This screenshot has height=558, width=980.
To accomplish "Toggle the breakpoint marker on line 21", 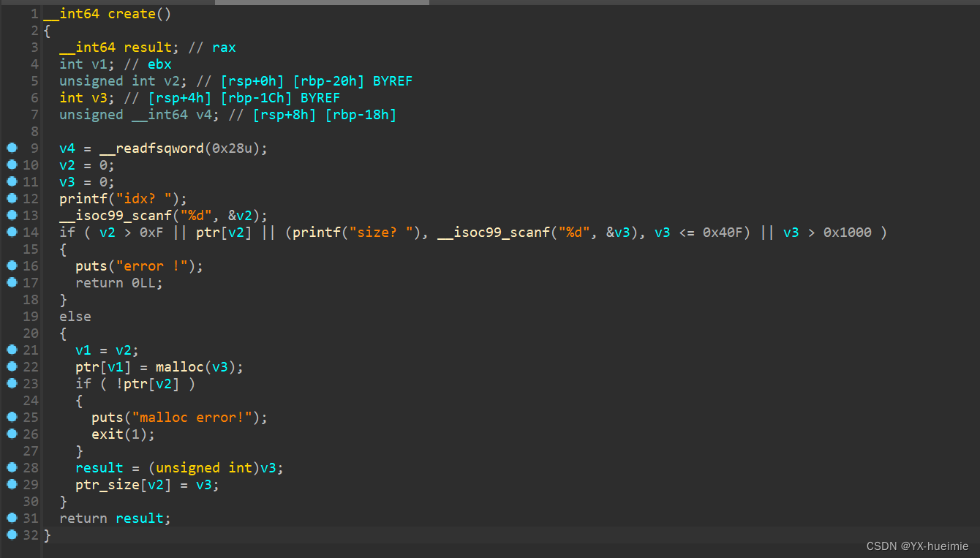I will 11,350.
